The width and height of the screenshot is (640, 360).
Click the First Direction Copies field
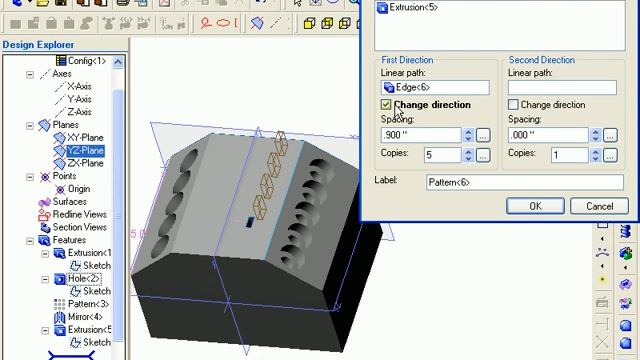point(442,155)
